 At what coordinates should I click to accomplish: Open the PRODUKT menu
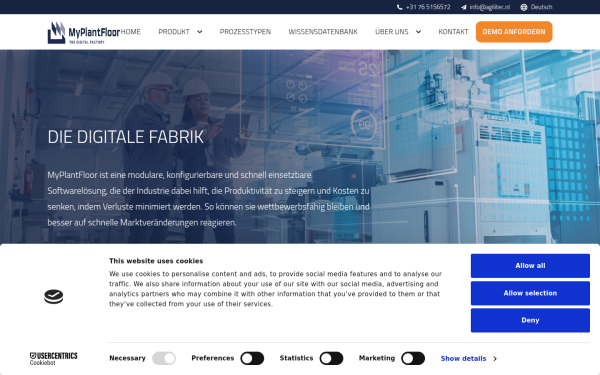pyautogui.click(x=174, y=32)
